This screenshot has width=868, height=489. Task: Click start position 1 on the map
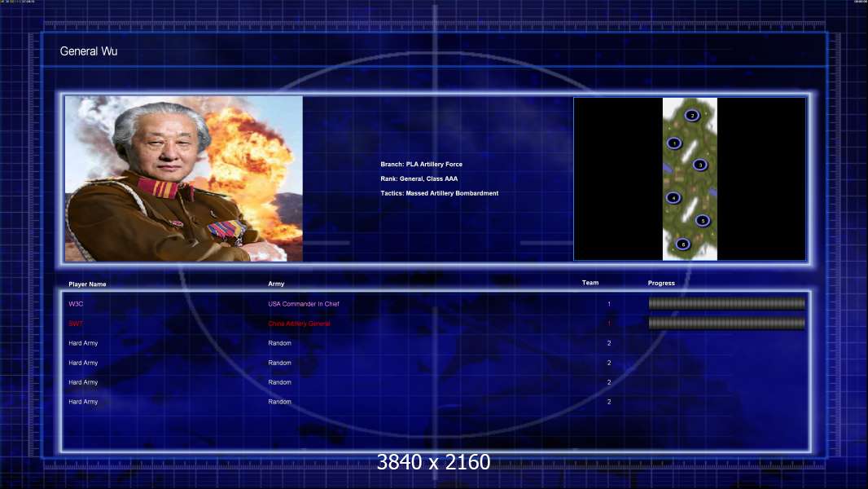(x=674, y=143)
